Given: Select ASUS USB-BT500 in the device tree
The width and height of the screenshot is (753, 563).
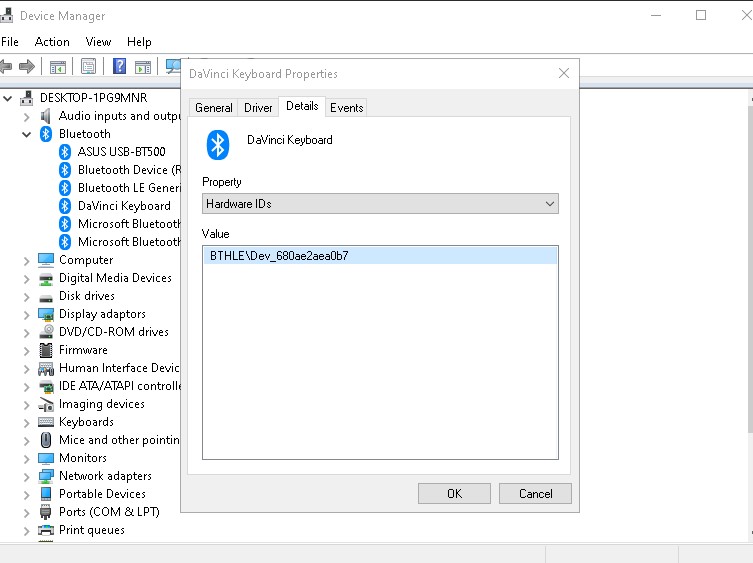Looking at the screenshot, I should pyautogui.click(x=121, y=152).
